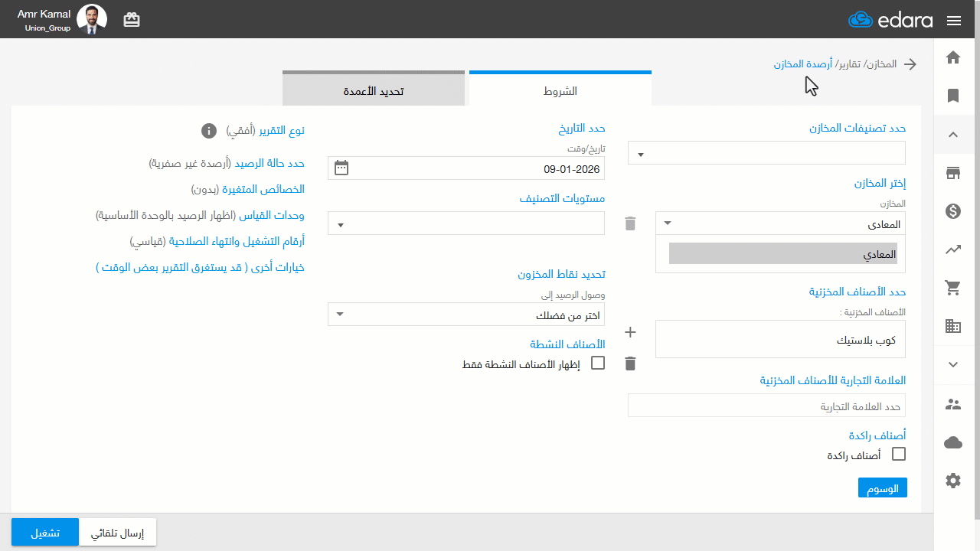Open اختر من فضلك dropdown
The width and height of the screenshot is (980, 551).
point(466,315)
